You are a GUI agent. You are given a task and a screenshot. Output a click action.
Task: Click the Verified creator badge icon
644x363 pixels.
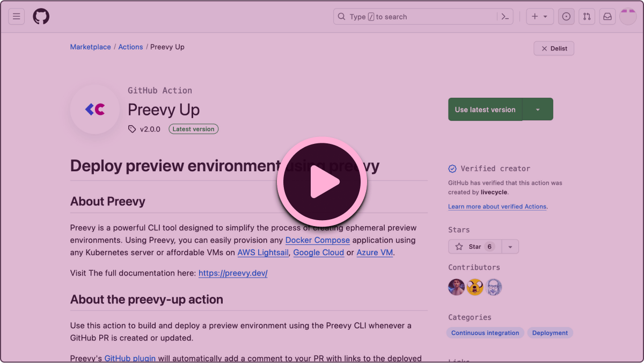(x=452, y=169)
